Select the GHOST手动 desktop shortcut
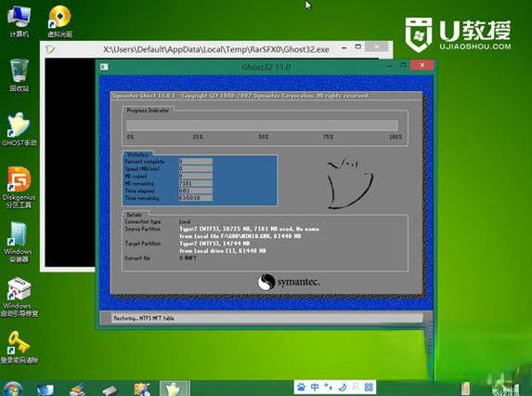This screenshot has height=396, width=532. coord(19,129)
